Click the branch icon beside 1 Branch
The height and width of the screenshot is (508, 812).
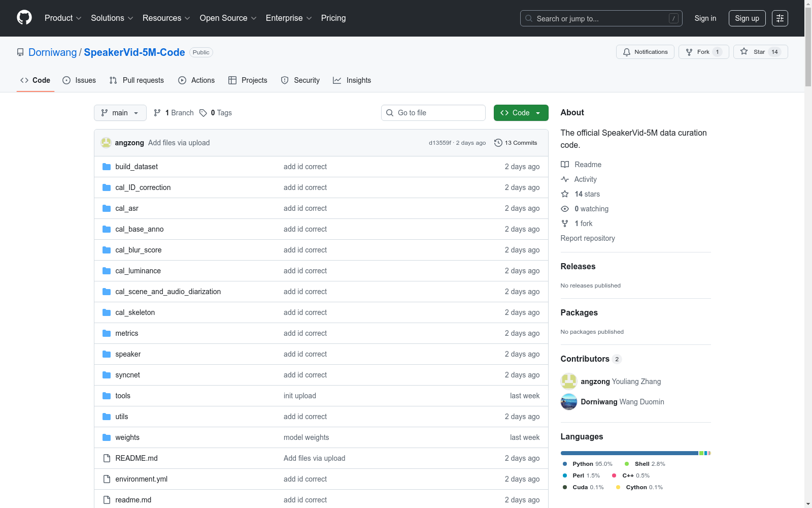[x=157, y=113]
